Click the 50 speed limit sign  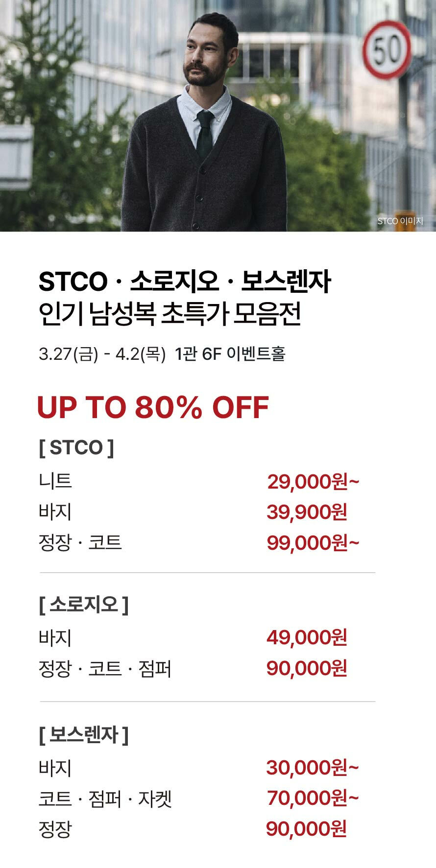[387, 50]
